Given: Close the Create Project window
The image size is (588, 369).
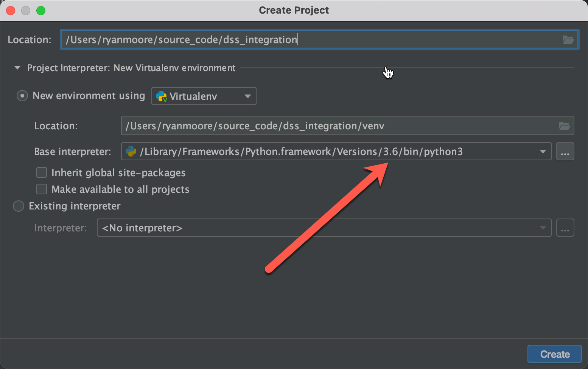Looking at the screenshot, I should click(11, 11).
